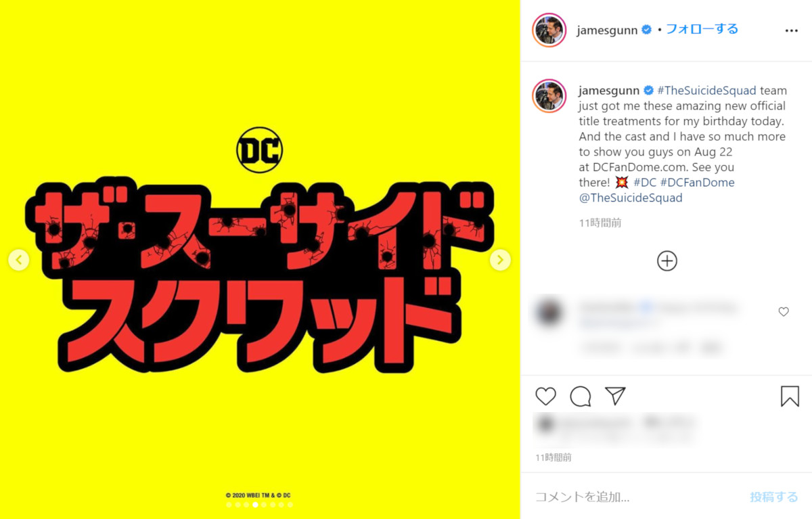Like the post with the heart icon
812x519 pixels.
[545, 397]
